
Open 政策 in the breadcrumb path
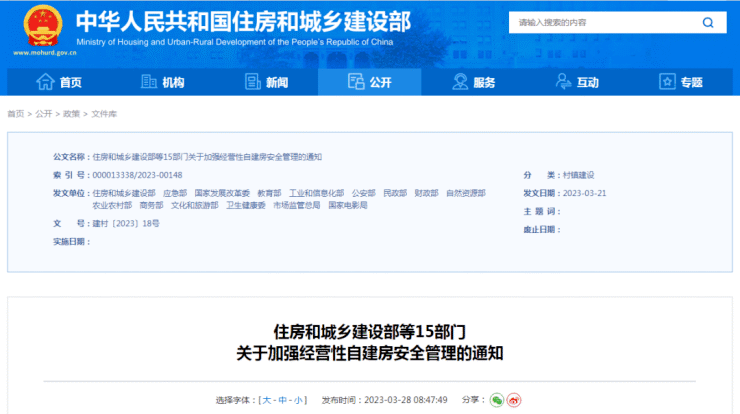click(71, 114)
